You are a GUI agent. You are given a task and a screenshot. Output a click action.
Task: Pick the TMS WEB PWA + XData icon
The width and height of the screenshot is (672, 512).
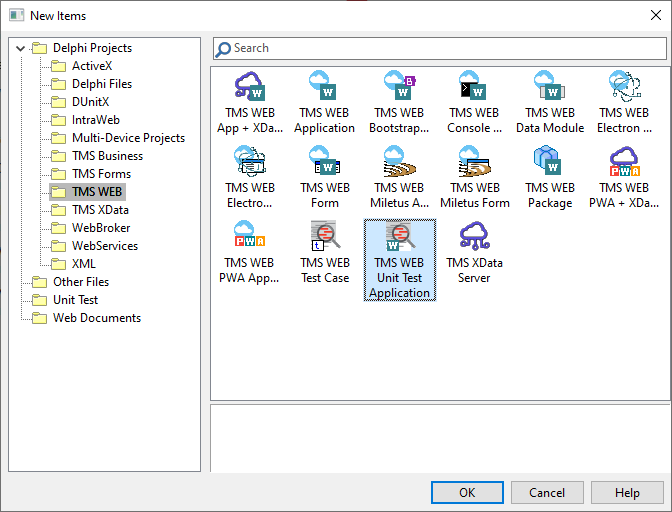pyautogui.click(x=624, y=161)
